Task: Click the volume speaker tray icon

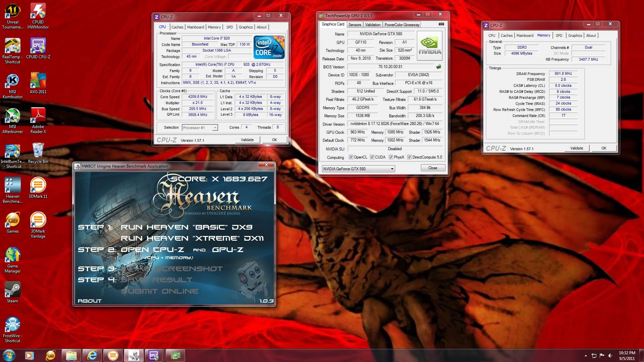Action: coord(610,356)
